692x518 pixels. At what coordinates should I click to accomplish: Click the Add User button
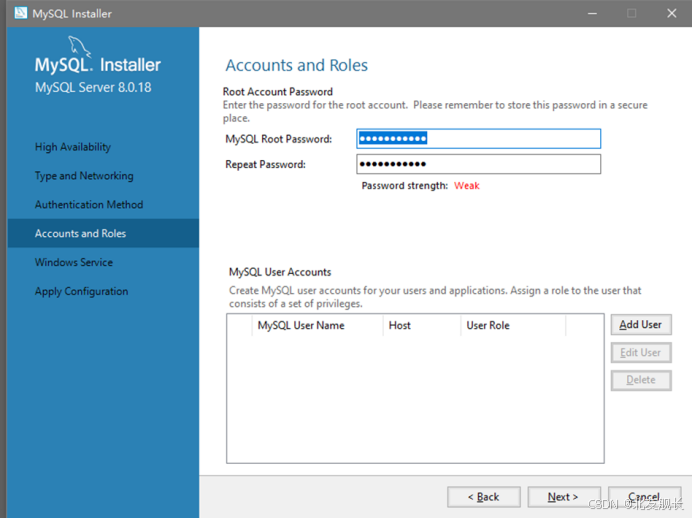click(x=641, y=325)
